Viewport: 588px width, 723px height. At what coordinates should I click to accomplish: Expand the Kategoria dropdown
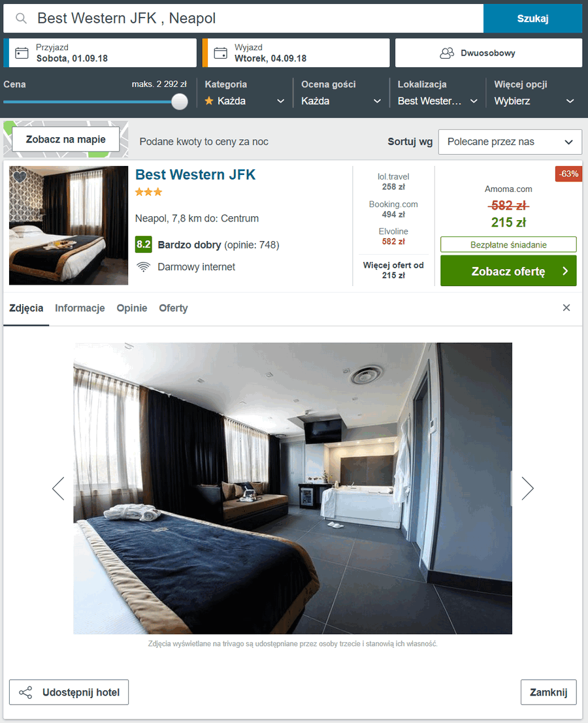pyautogui.click(x=244, y=101)
